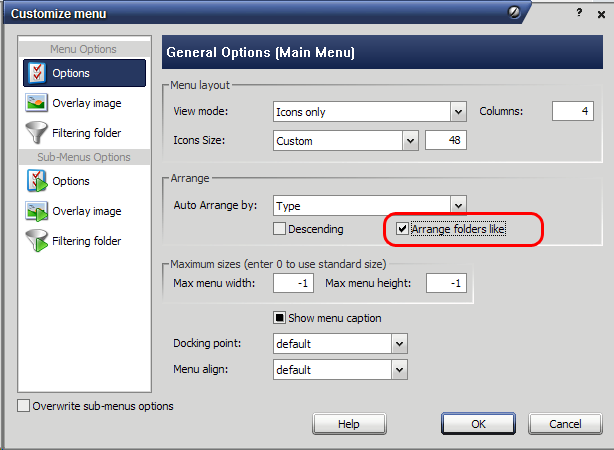Click the Sub-Menus Filtering folder funnel icon
This screenshot has height=450, width=614.
[x=36, y=240]
